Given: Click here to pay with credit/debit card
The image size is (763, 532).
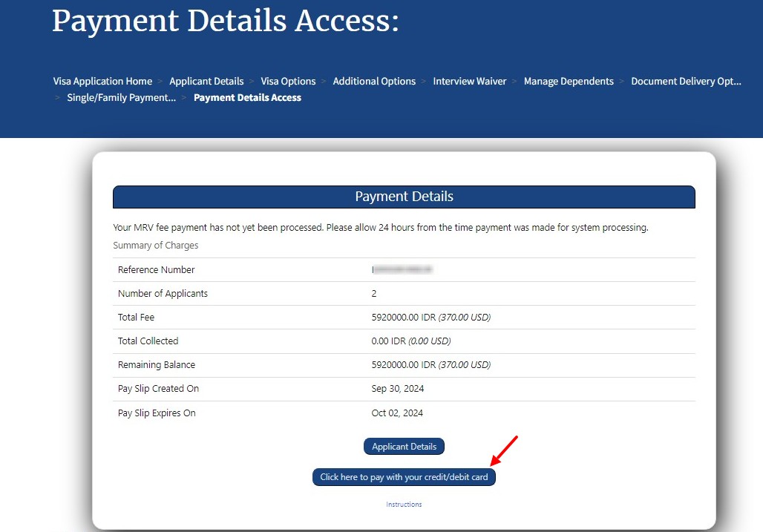Looking at the screenshot, I should tap(404, 477).
